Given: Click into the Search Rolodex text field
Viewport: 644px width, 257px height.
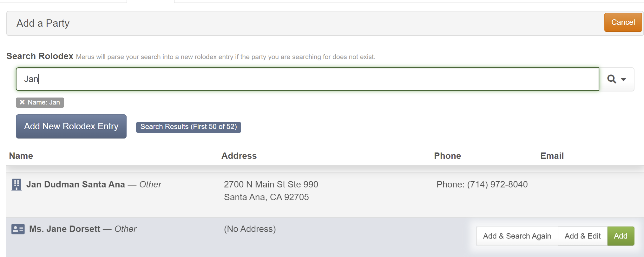Looking at the screenshot, I should [307, 79].
